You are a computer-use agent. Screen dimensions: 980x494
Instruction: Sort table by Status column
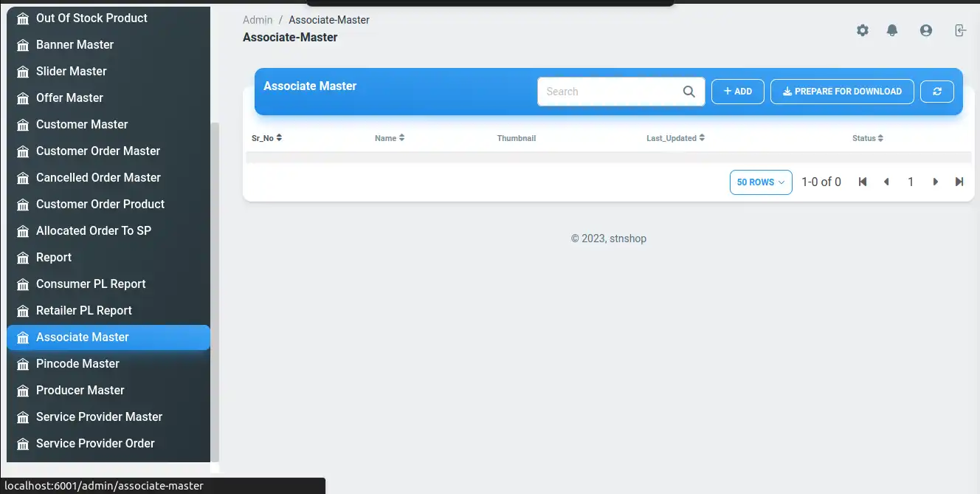coord(867,138)
